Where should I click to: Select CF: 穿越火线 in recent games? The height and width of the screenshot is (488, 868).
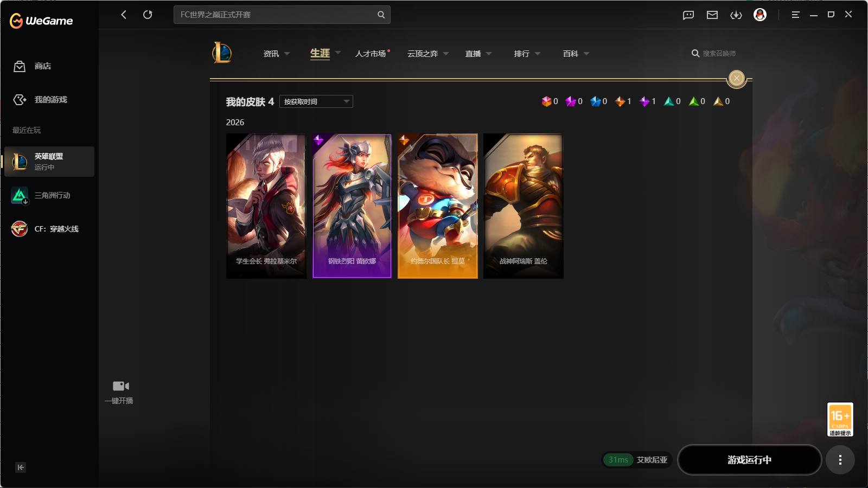[x=49, y=229]
